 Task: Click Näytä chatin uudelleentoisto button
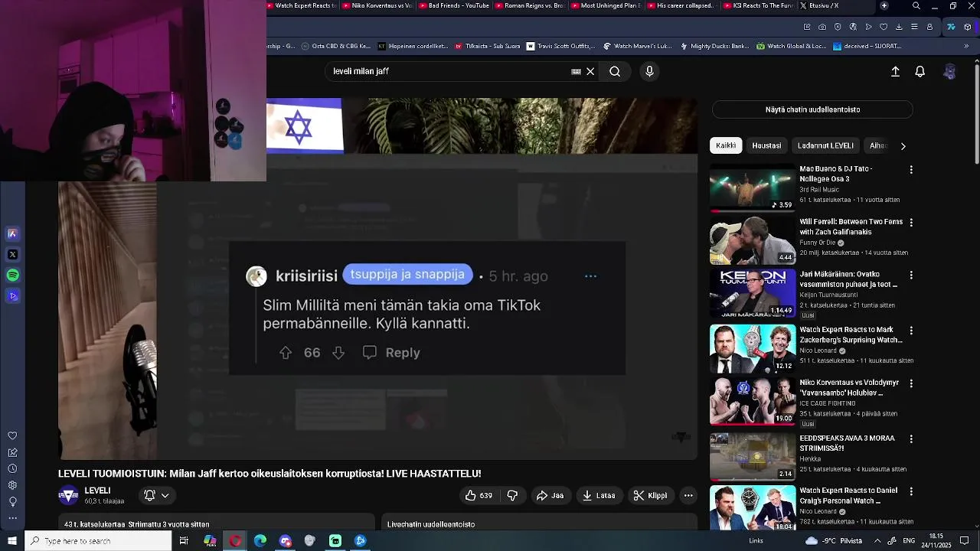coord(812,109)
